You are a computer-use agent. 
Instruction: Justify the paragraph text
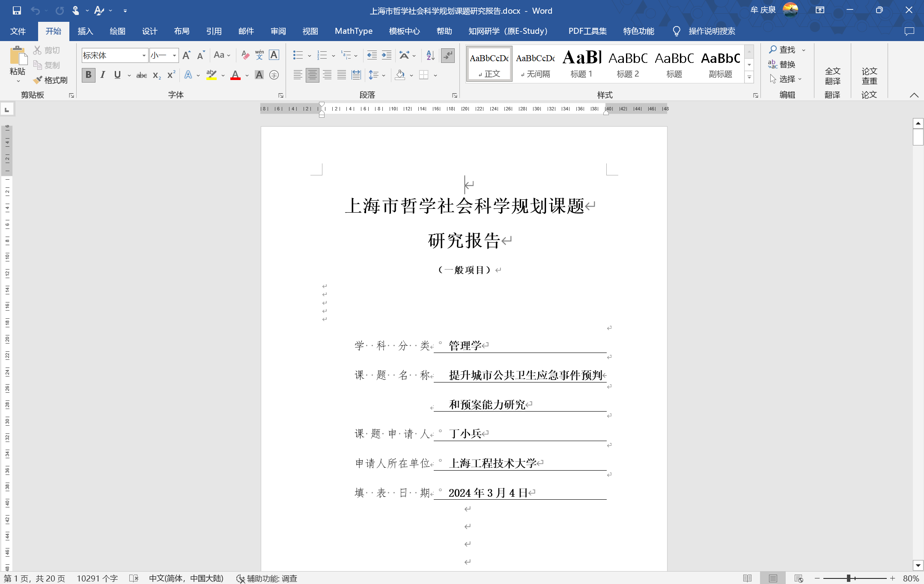(342, 75)
